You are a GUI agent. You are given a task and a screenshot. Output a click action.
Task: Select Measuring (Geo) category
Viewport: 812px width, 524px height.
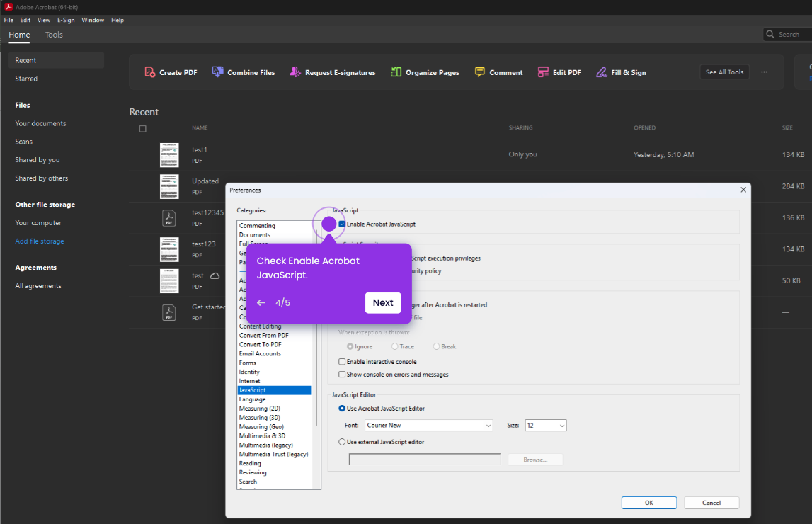pos(261,427)
